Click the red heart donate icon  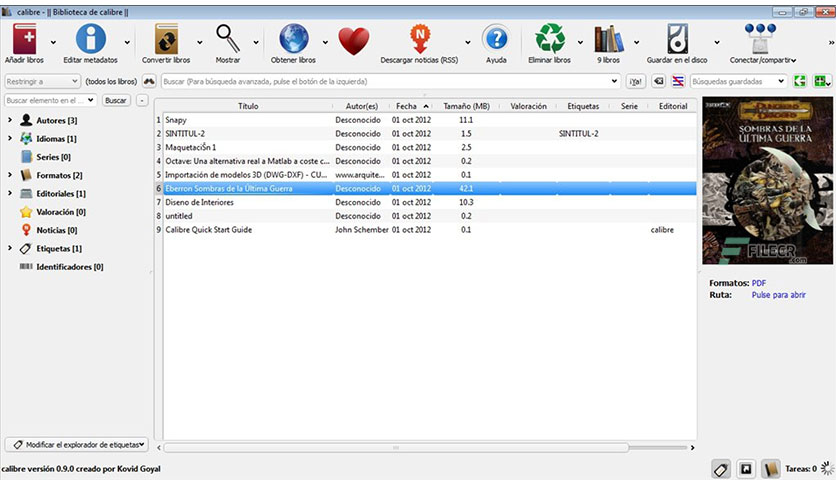[x=353, y=41]
